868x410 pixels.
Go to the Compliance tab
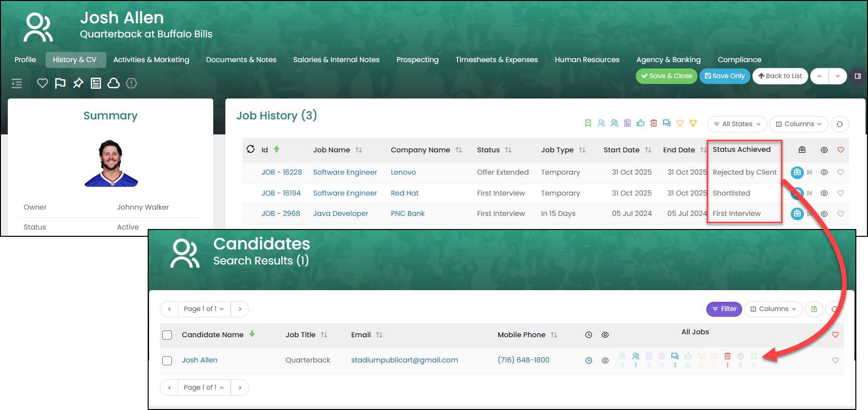[x=739, y=60]
